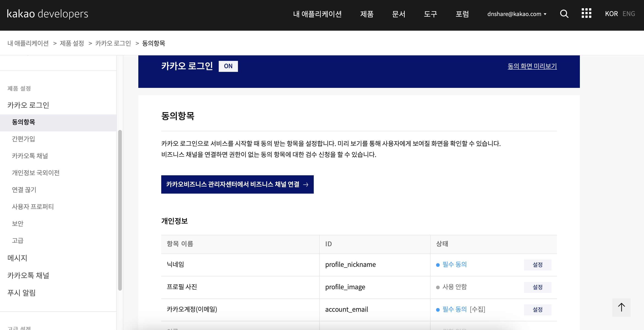Click 동의항목 in the breadcrumb
This screenshot has width=644, height=330.
(x=153, y=43)
